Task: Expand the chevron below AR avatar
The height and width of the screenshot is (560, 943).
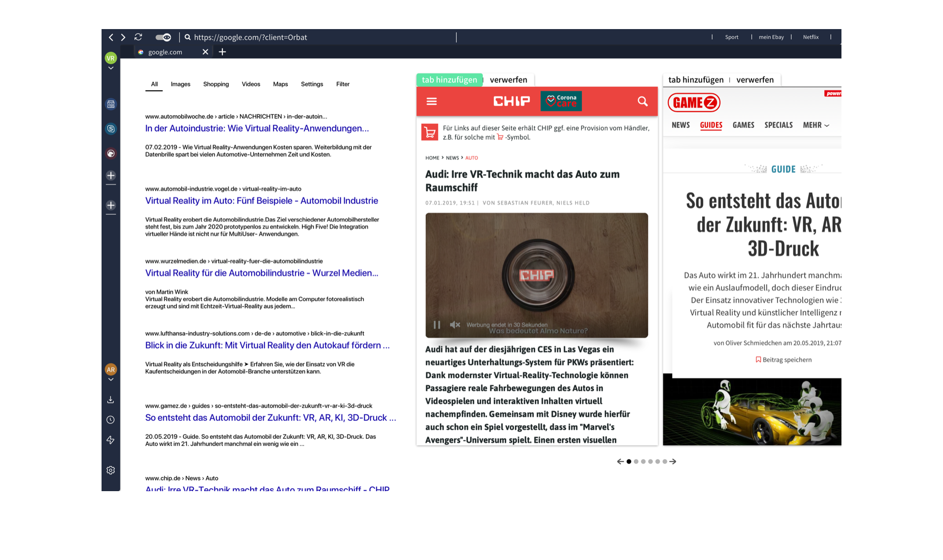Action: point(111,379)
